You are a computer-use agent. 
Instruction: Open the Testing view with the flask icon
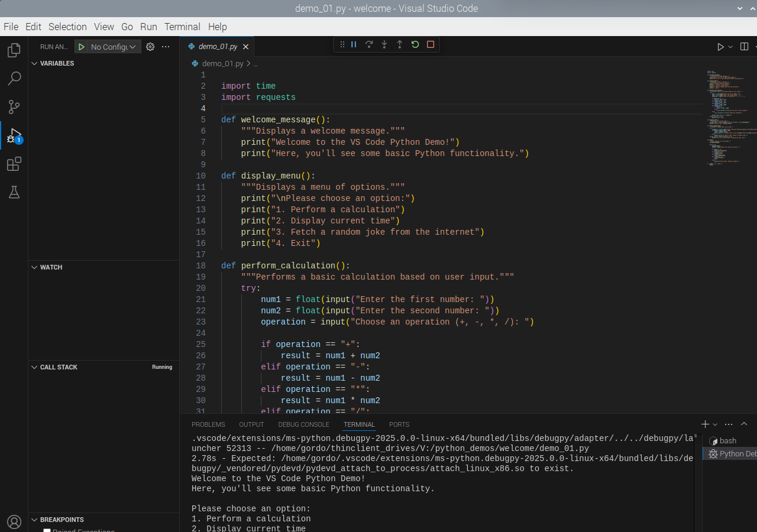click(x=13, y=192)
